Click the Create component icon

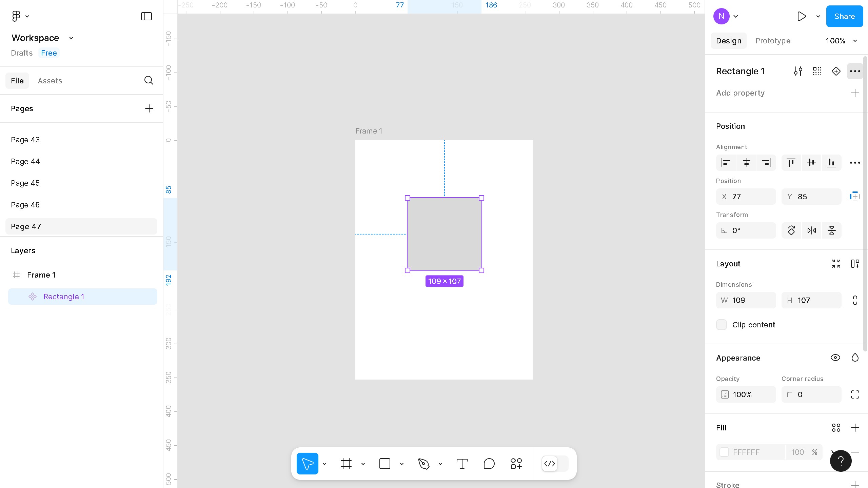point(836,71)
